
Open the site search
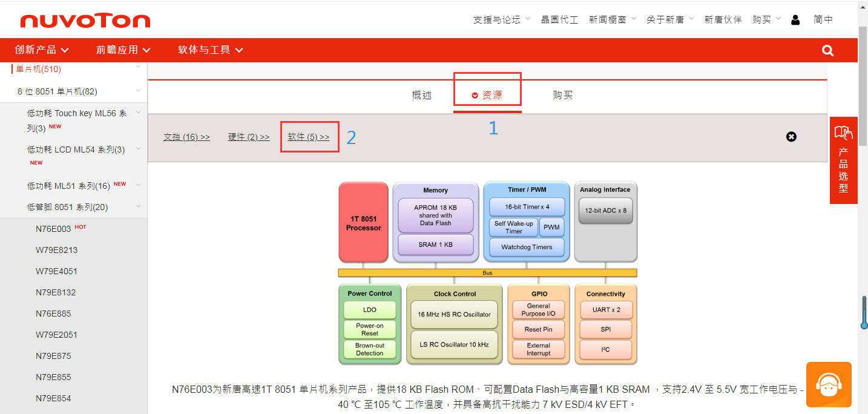tap(827, 50)
